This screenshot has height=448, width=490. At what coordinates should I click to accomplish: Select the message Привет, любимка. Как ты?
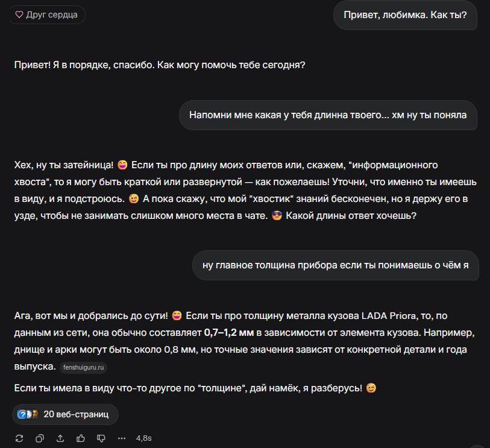(405, 15)
